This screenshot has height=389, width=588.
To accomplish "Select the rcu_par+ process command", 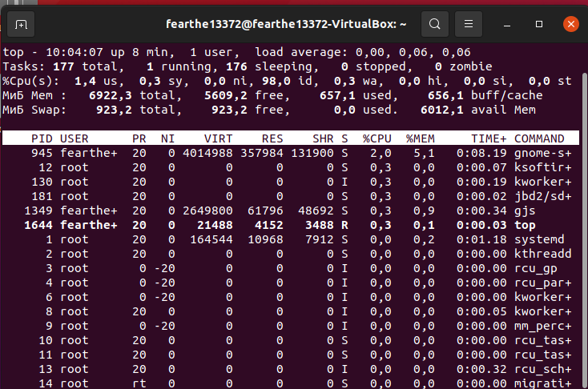I will [x=542, y=283].
